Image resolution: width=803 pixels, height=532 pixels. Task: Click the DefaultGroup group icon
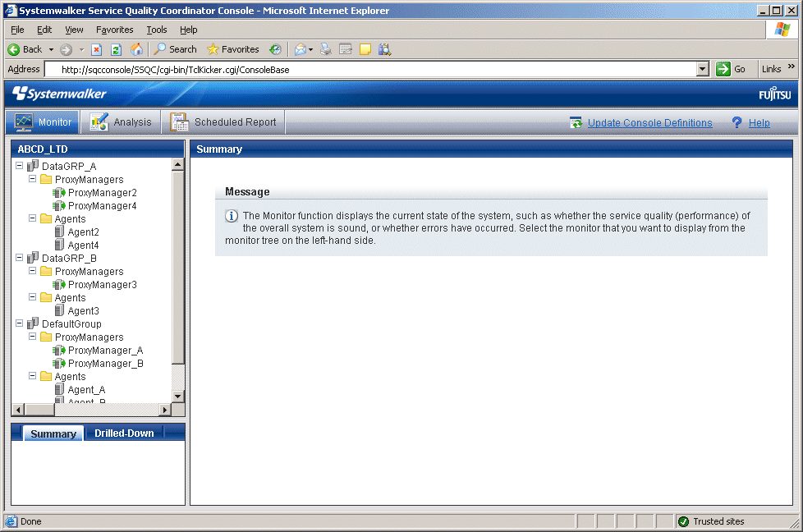pos(33,323)
